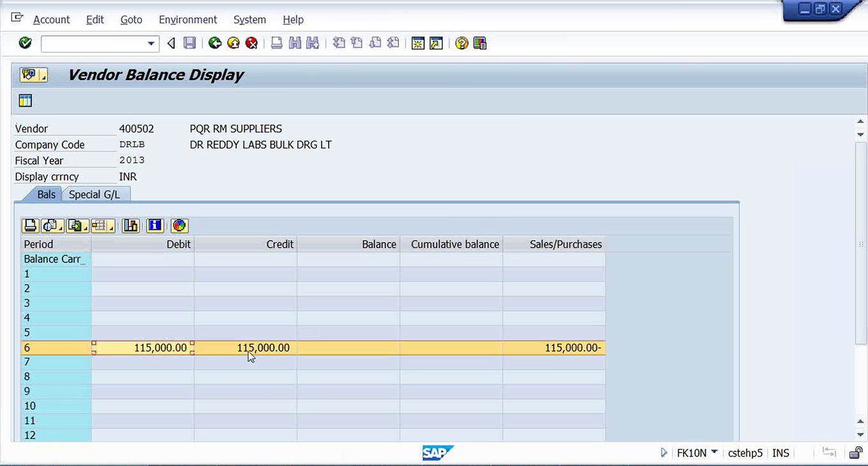Open the Account menu
Screen dimensions: 868x466
coord(51,20)
